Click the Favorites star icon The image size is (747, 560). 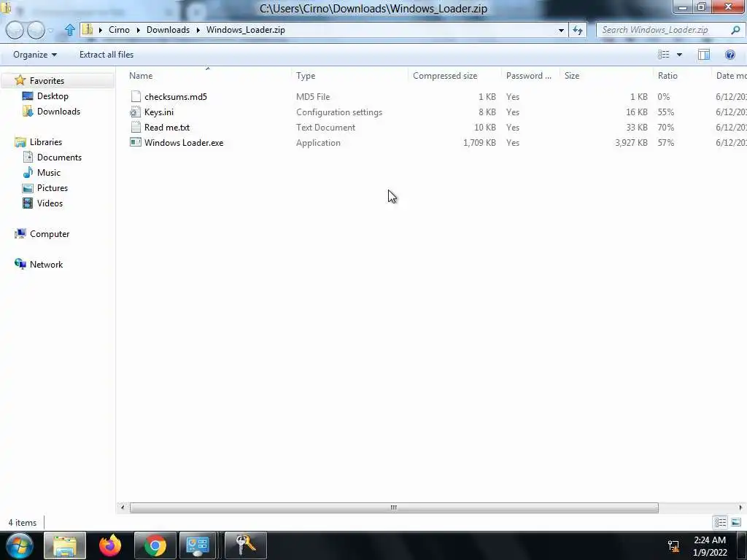point(20,80)
